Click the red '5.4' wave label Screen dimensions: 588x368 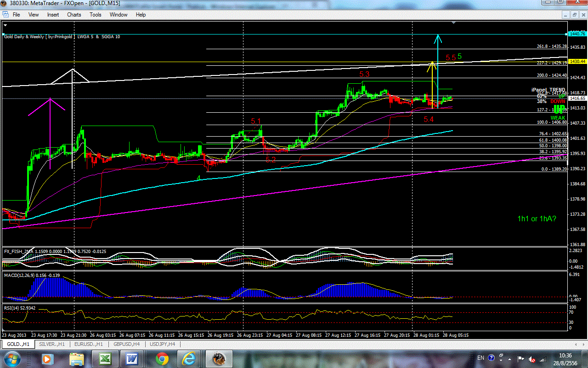(x=428, y=120)
